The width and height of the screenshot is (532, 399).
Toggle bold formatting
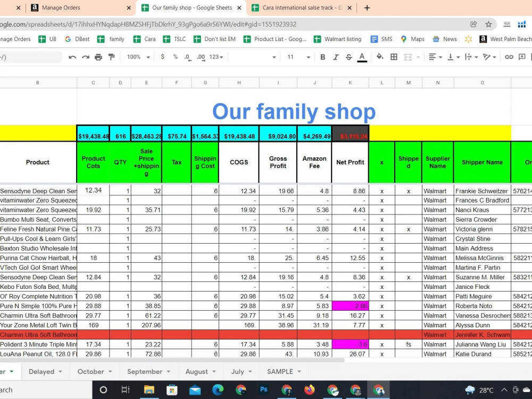click(323, 57)
